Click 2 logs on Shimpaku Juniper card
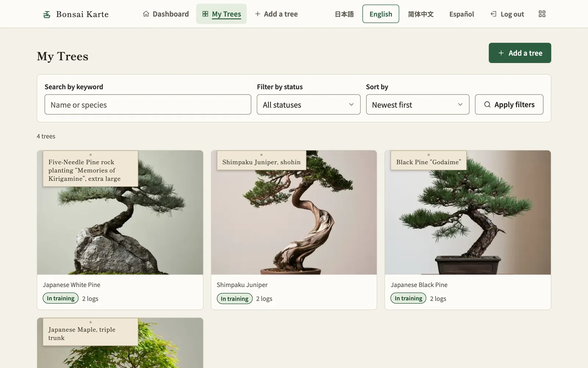Viewport: 588px width, 368px height. [264, 298]
